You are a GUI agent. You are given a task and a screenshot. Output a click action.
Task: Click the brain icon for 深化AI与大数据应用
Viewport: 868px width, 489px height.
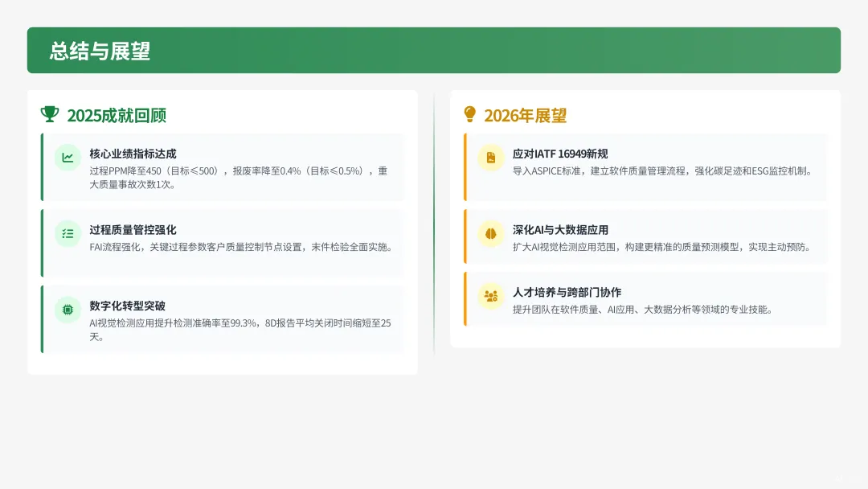pos(491,234)
